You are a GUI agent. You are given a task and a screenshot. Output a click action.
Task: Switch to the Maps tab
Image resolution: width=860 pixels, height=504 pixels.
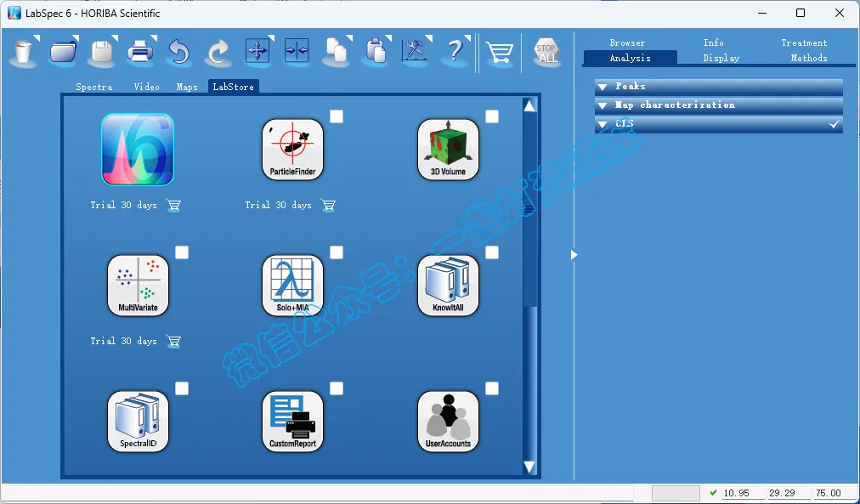pyautogui.click(x=187, y=88)
